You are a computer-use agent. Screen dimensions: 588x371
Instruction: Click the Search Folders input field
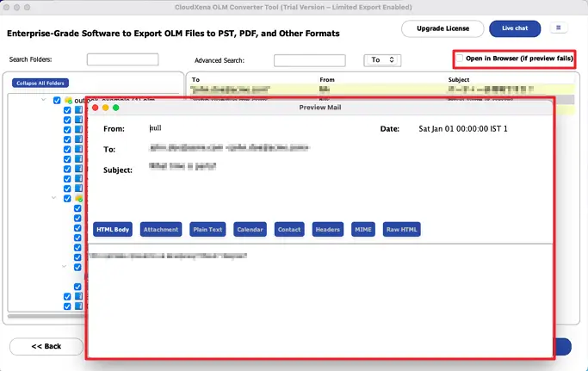[122, 59]
